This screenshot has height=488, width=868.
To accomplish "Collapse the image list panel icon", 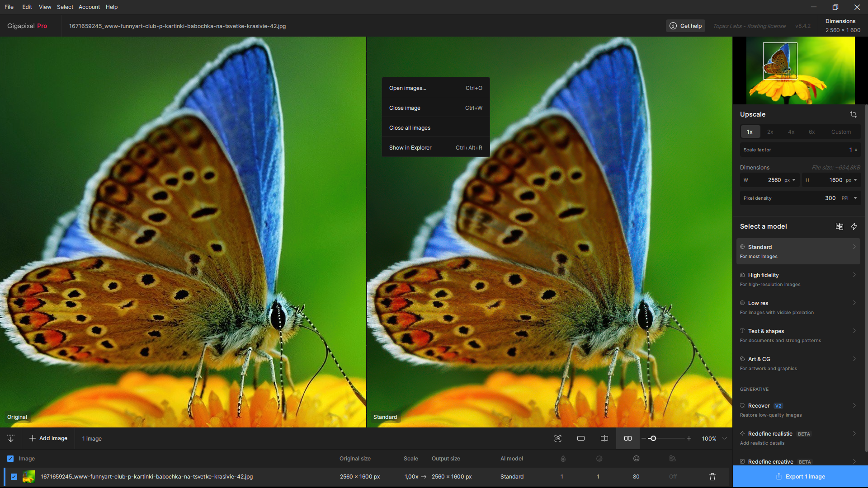I will click(x=11, y=438).
